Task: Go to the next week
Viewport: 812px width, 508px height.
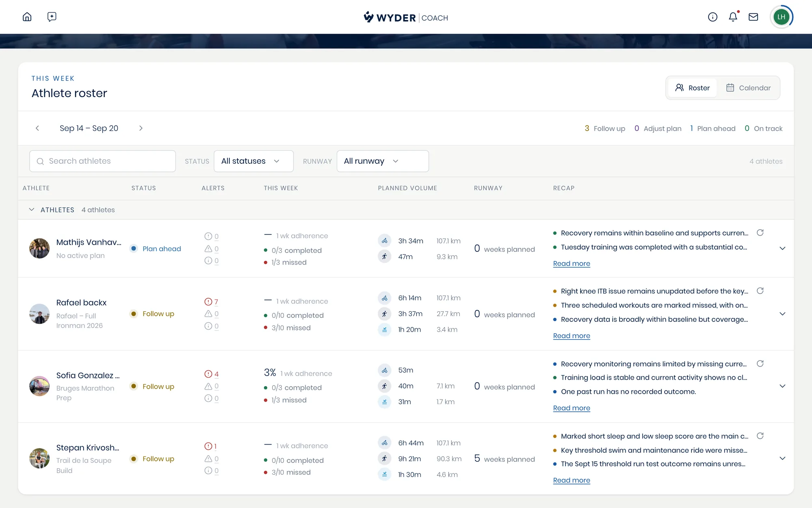Action: [141, 128]
